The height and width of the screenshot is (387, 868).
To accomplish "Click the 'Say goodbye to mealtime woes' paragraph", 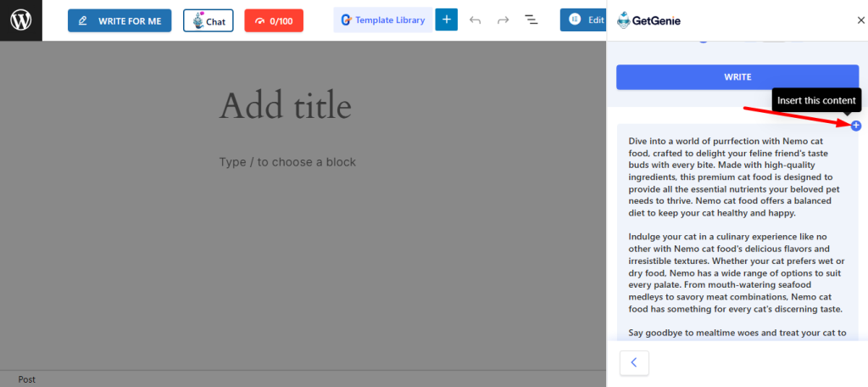I will (737, 334).
